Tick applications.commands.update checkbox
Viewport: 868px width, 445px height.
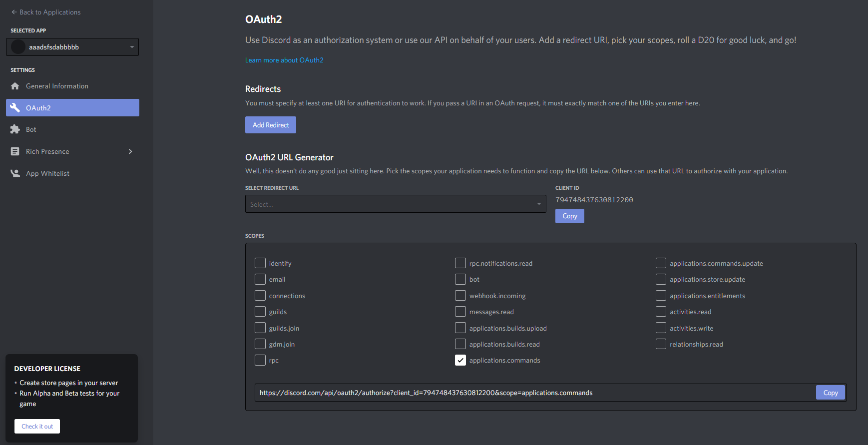pyautogui.click(x=661, y=263)
